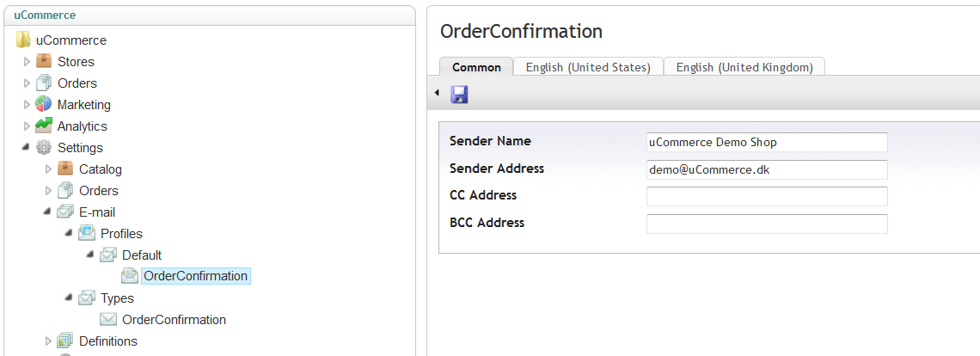Open Orders node under Settings
The height and width of the screenshot is (356, 980).
coord(99,190)
